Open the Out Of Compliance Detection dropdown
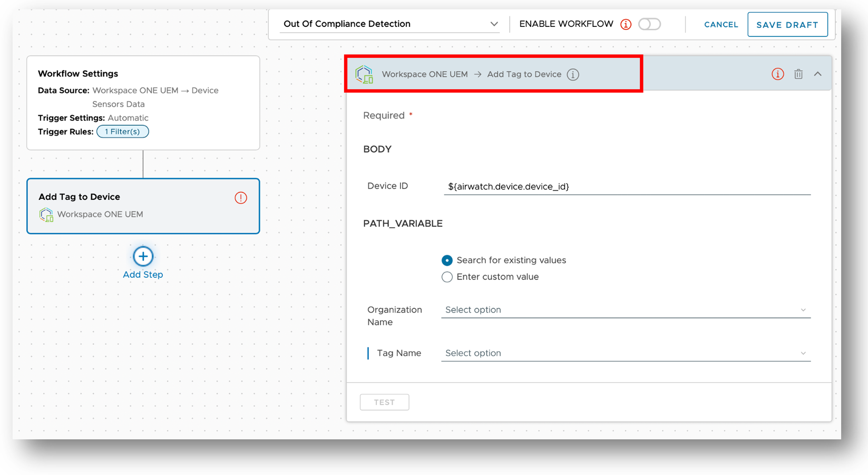 click(x=390, y=24)
